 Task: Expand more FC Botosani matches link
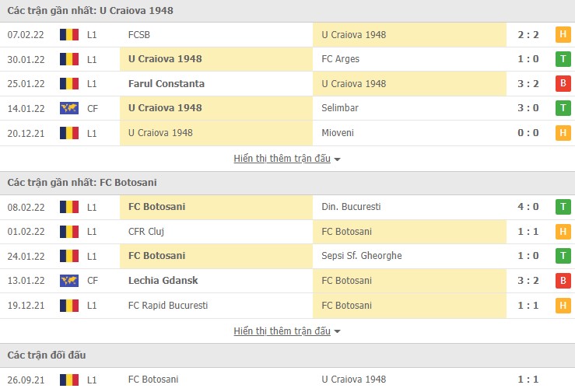pos(282,331)
